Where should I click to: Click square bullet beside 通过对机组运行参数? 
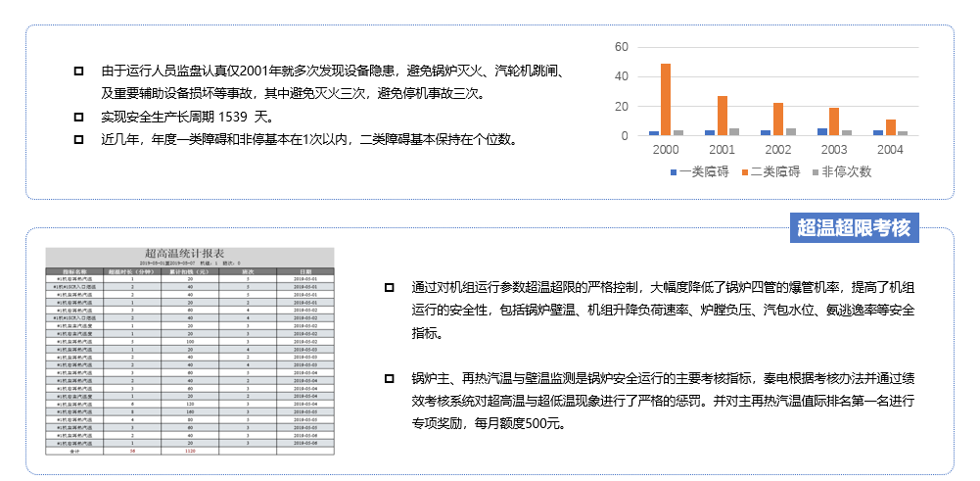pyautogui.click(x=390, y=288)
